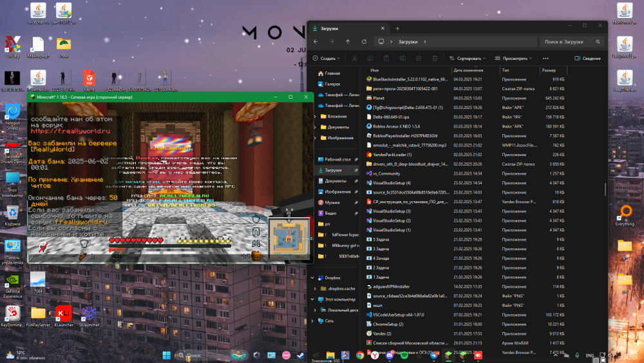
Task: Click the Share icon in Explorer toolbar
Action: pyautogui.click(x=419, y=59)
